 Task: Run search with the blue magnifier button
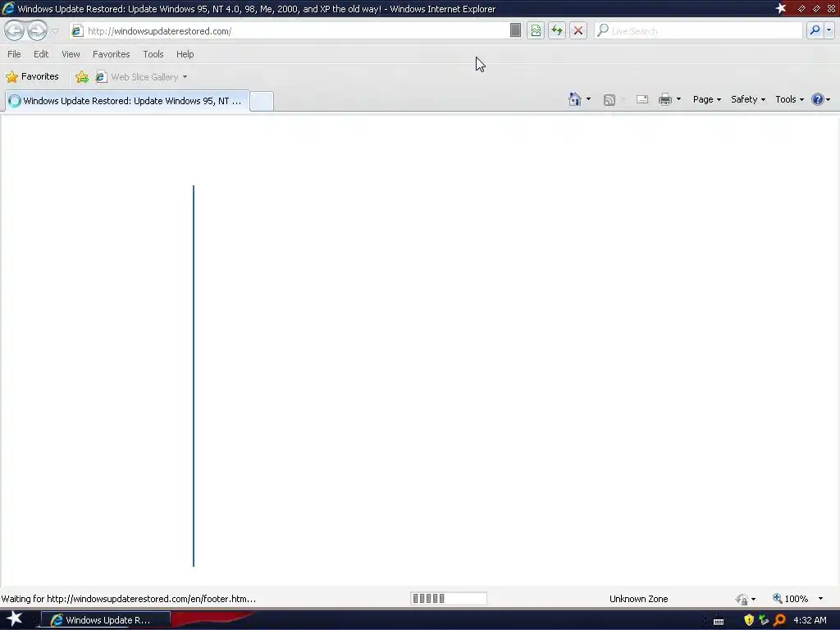coord(815,30)
